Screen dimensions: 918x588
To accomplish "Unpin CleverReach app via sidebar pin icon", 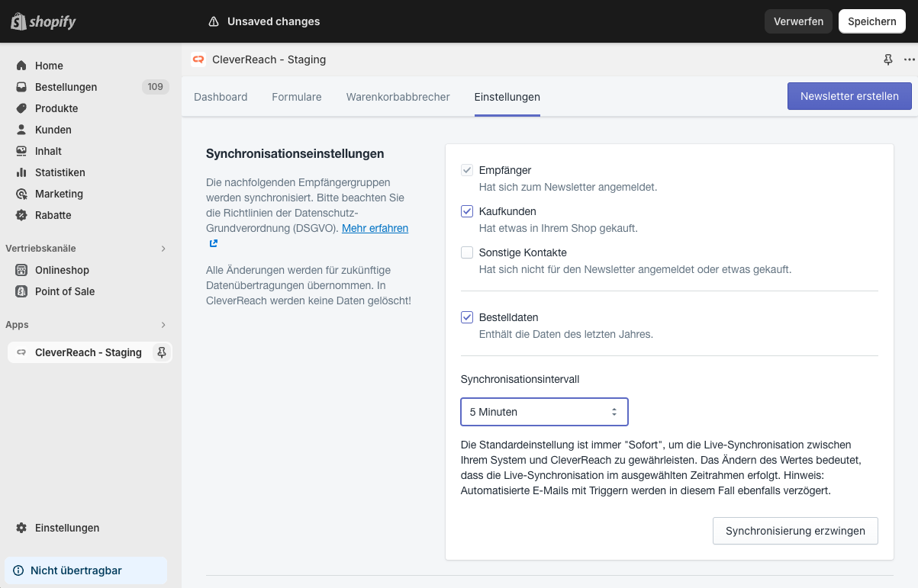I will 161,352.
